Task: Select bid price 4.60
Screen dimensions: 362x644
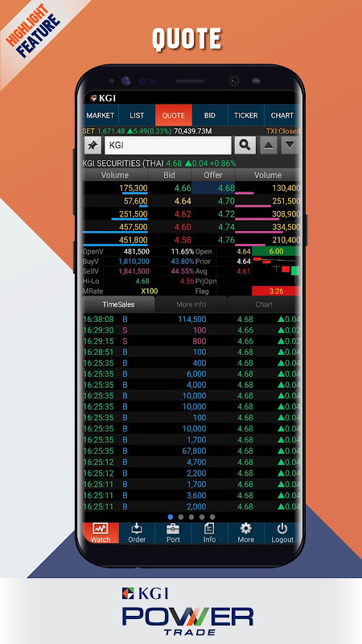Action: 183,227
